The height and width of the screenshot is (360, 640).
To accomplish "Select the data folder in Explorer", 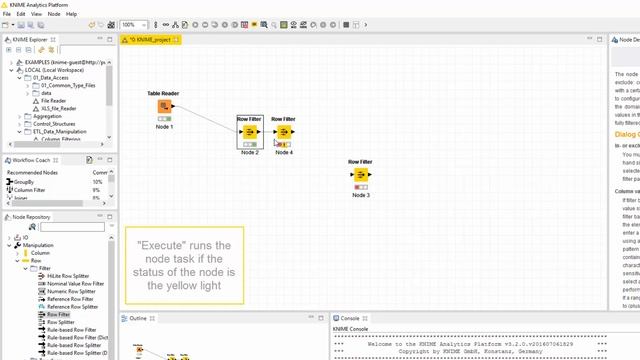I will click(x=46, y=93).
